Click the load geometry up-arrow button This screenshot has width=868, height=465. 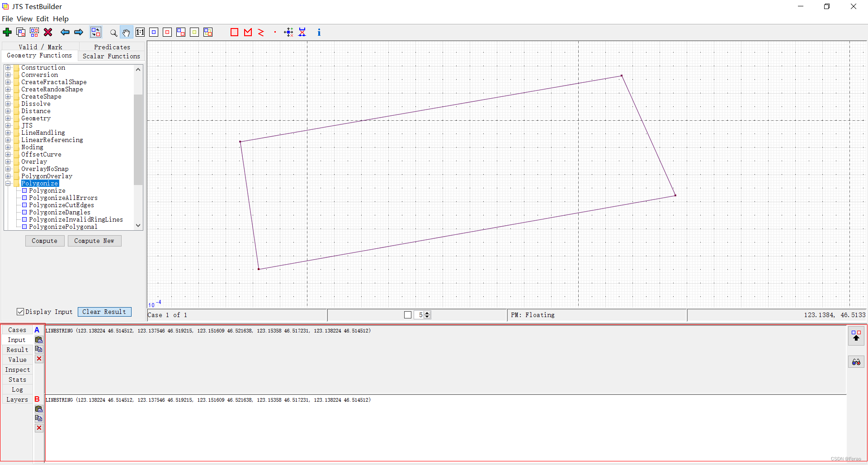[x=856, y=336]
